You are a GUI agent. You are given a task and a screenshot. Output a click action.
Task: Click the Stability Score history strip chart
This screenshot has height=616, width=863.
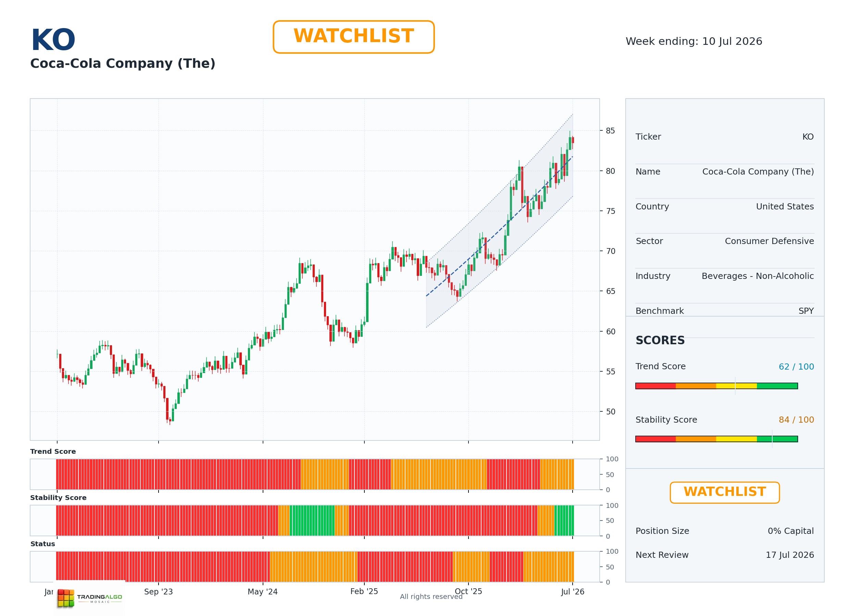point(315,521)
